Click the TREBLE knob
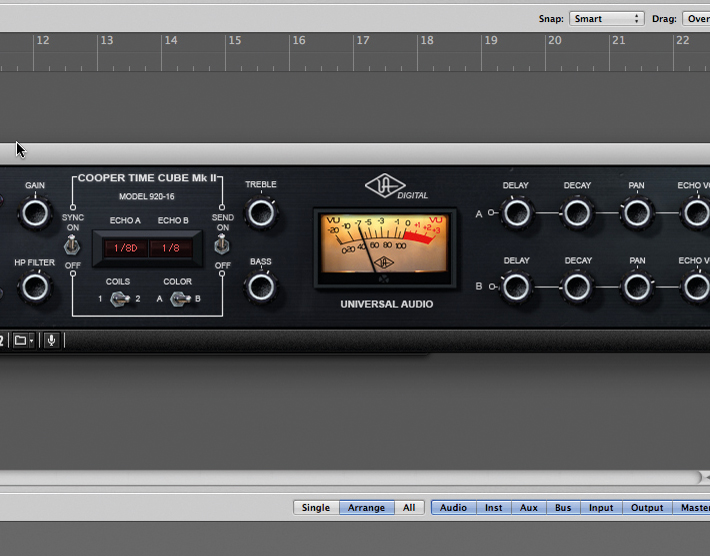Screen dimensions: 710x556 tap(261, 213)
